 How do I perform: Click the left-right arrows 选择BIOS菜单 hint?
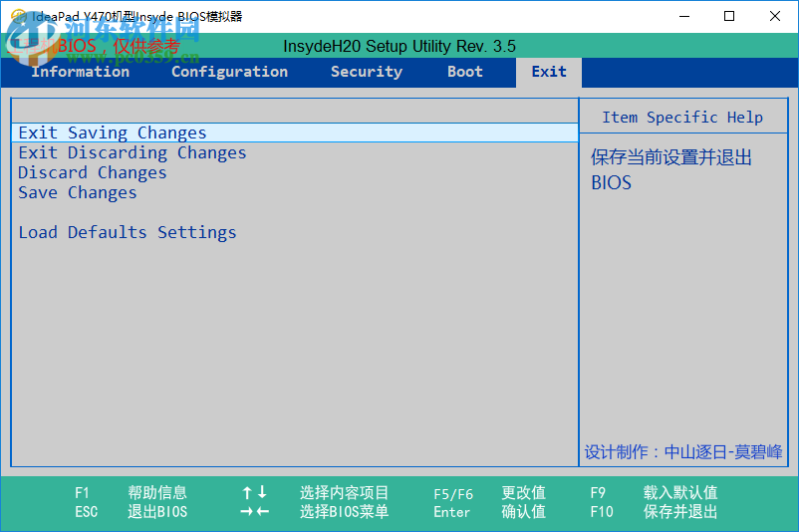click(x=315, y=512)
